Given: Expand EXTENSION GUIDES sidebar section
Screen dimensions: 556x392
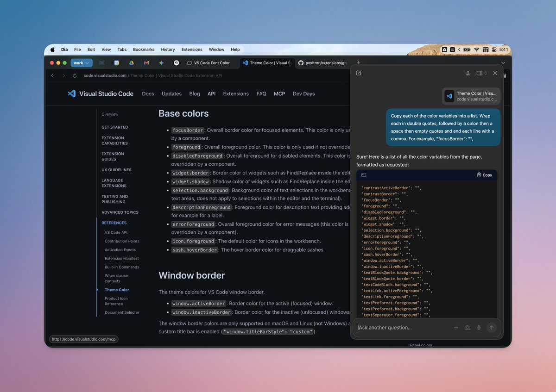Looking at the screenshot, I should tap(113, 156).
